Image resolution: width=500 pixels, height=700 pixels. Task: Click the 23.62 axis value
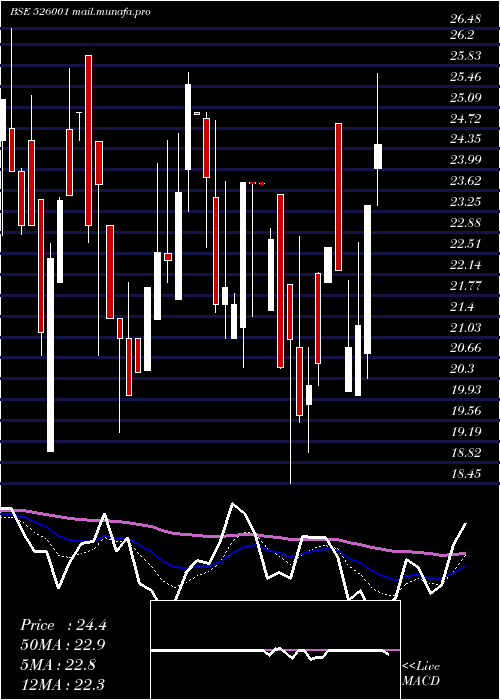[x=466, y=181]
